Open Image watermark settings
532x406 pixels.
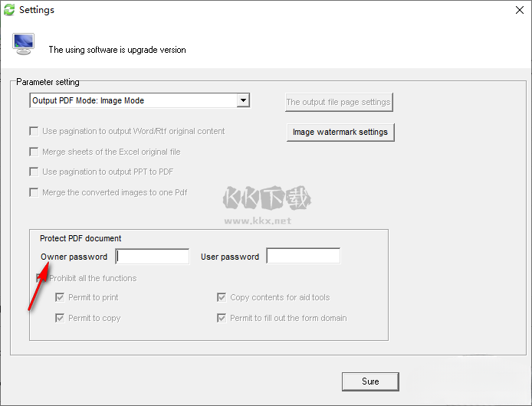[340, 132]
